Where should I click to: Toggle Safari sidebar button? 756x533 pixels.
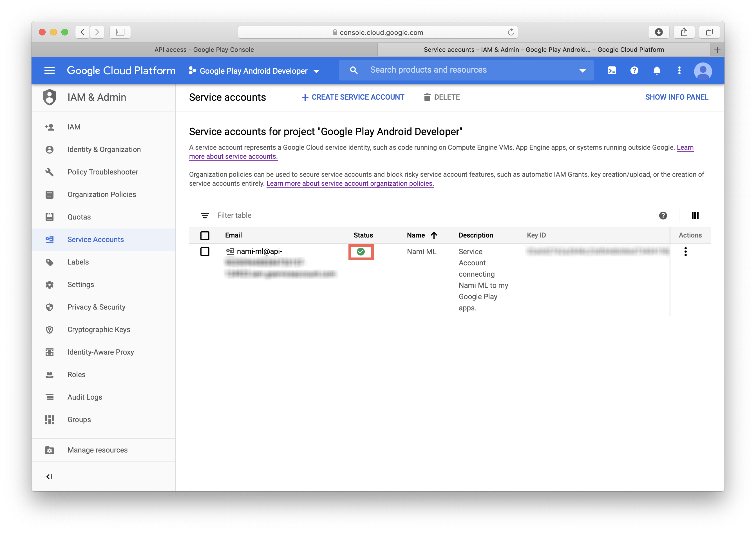(120, 32)
